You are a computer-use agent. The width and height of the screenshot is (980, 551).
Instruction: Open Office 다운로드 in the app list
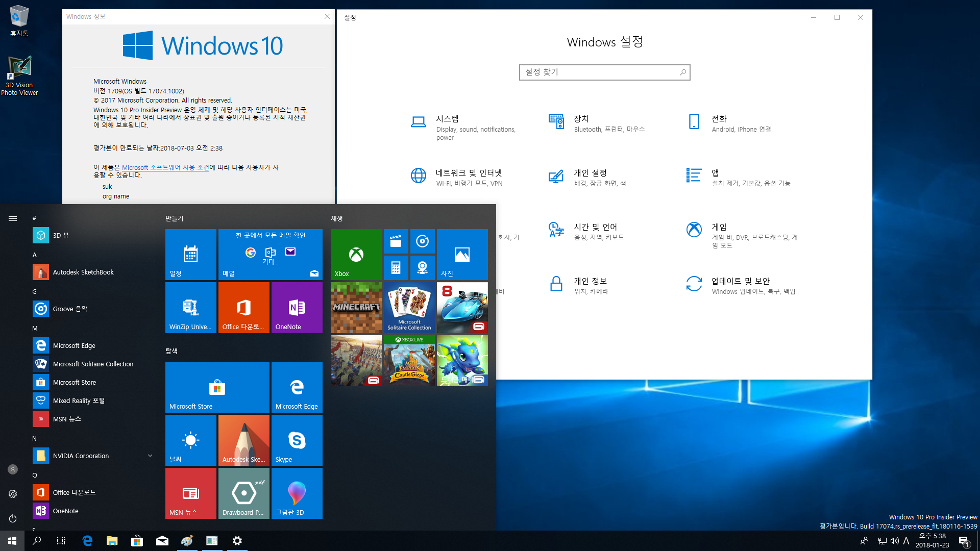(93, 492)
